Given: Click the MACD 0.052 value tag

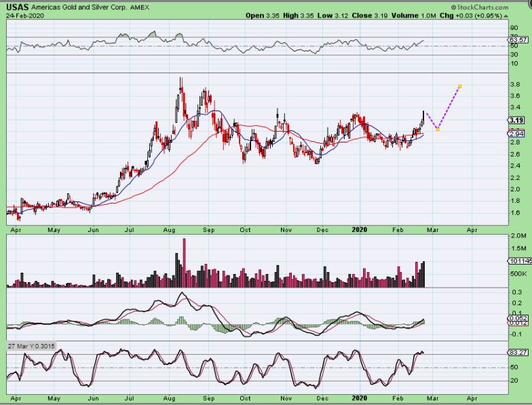Looking at the screenshot, I should 518,318.
